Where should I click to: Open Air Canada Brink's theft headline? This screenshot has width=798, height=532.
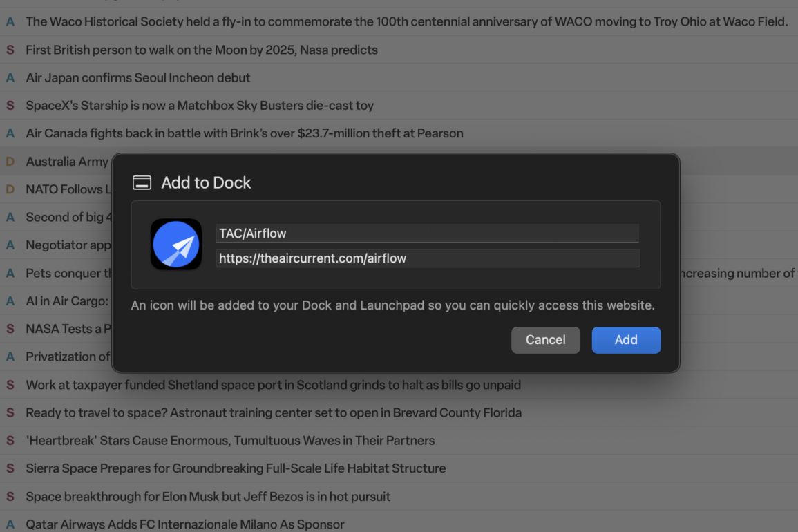point(245,133)
